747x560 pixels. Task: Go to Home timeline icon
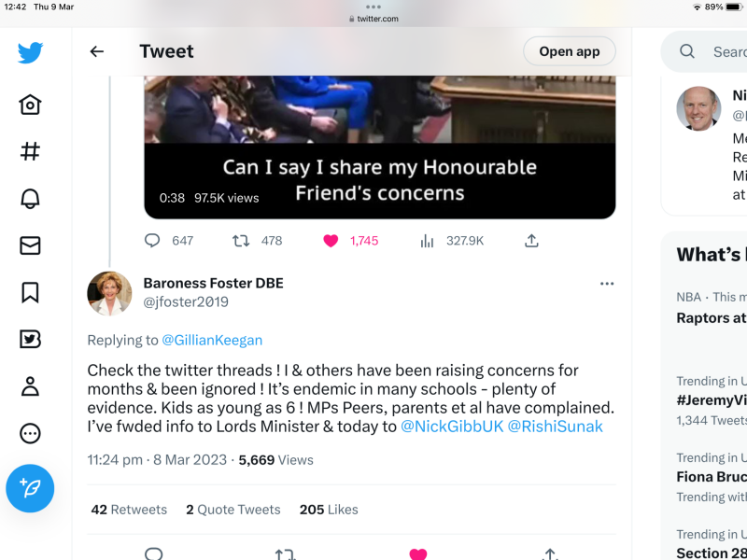30,104
